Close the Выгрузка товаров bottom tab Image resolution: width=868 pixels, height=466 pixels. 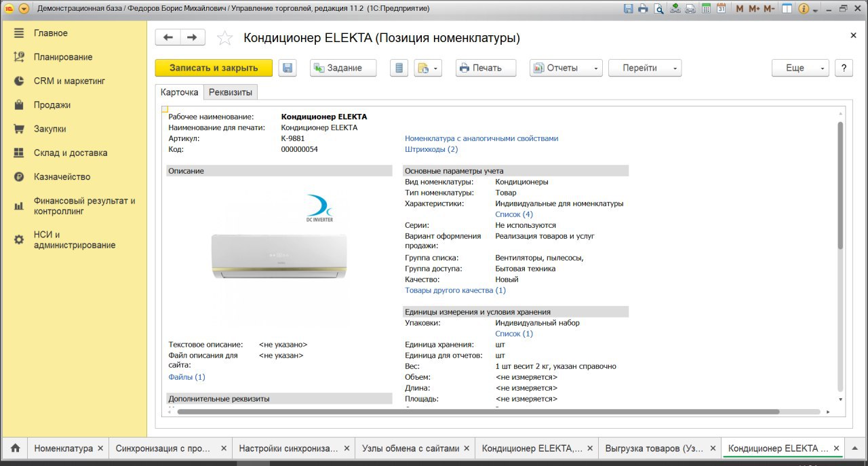(713, 448)
